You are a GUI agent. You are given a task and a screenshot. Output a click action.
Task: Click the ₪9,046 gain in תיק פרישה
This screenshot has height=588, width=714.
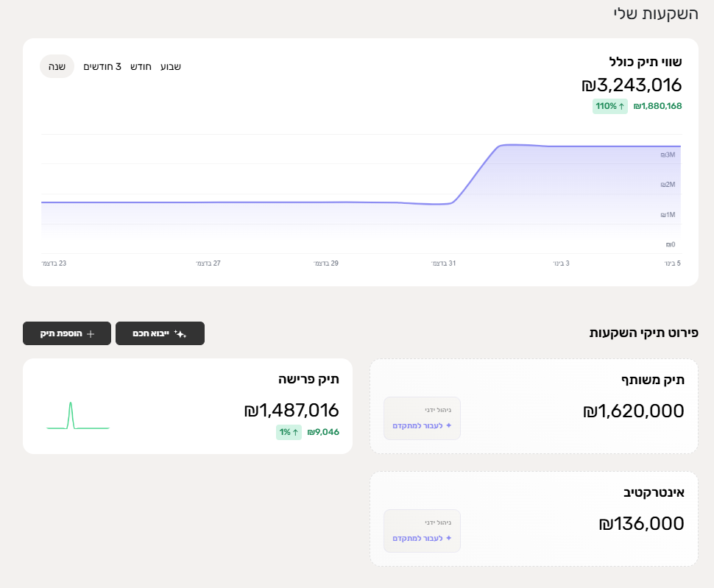coord(323,432)
